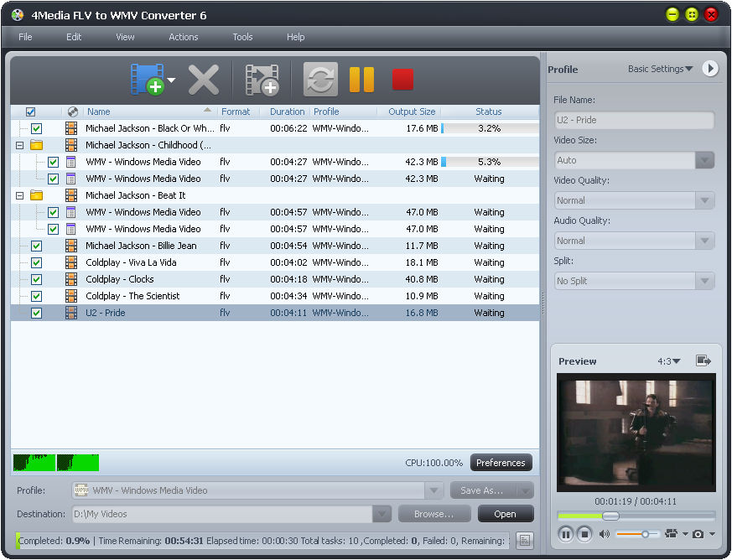
Task: Click the app logo in the title bar
Action: point(18,15)
